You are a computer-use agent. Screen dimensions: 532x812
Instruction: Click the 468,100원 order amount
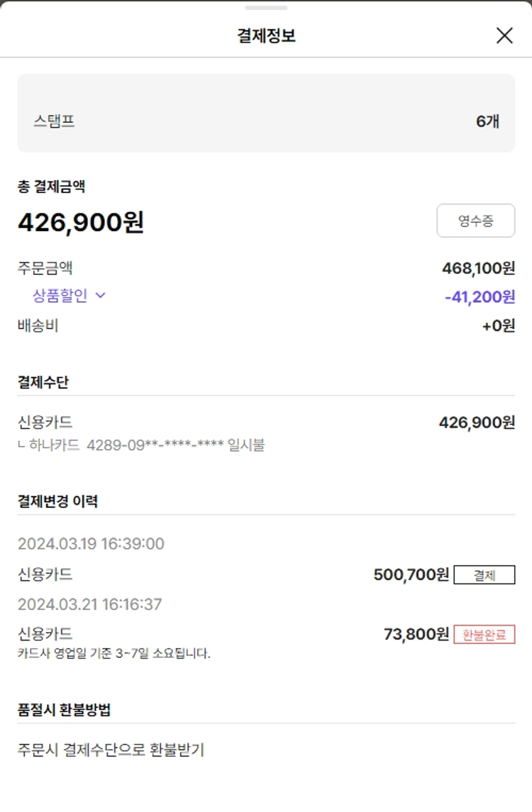point(478,268)
